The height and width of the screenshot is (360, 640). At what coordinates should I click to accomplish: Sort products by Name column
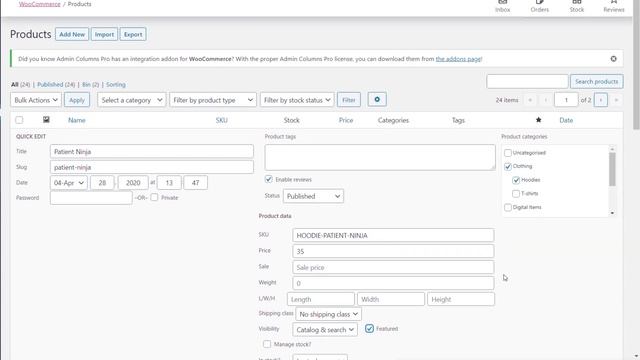[x=77, y=120]
